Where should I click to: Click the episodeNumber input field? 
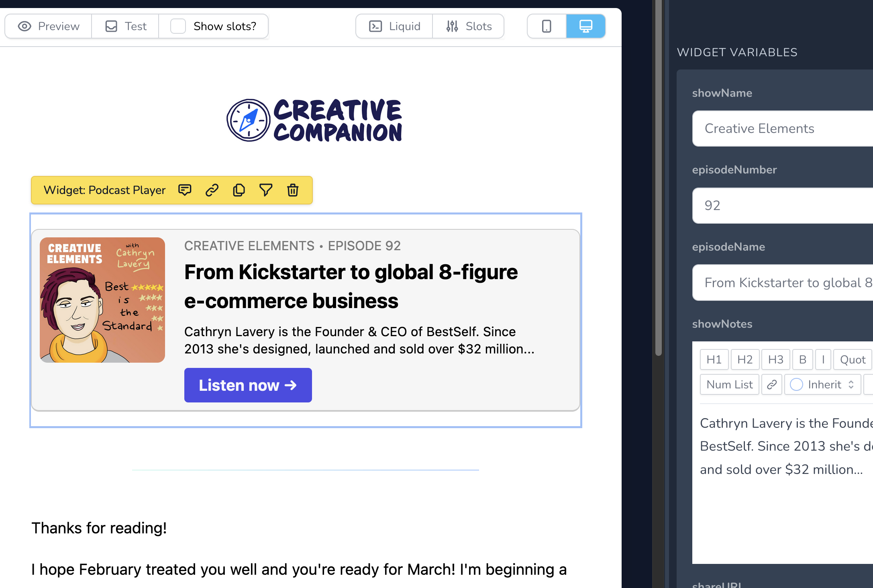tap(783, 206)
